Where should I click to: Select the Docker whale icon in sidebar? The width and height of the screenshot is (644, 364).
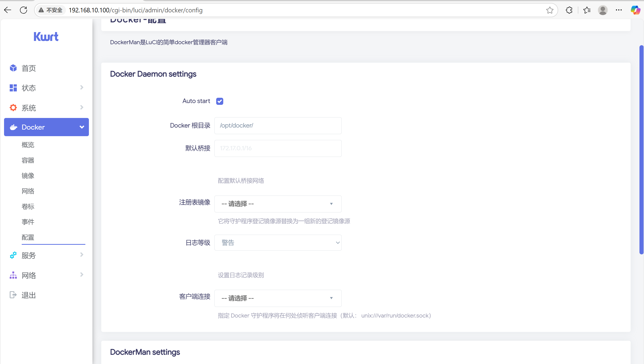point(13,127)
